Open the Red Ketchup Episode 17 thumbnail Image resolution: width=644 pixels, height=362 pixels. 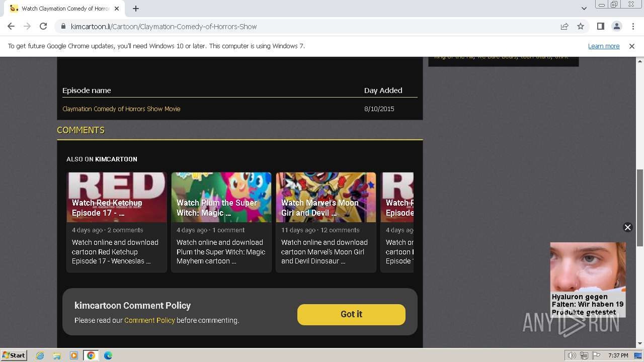117,197
